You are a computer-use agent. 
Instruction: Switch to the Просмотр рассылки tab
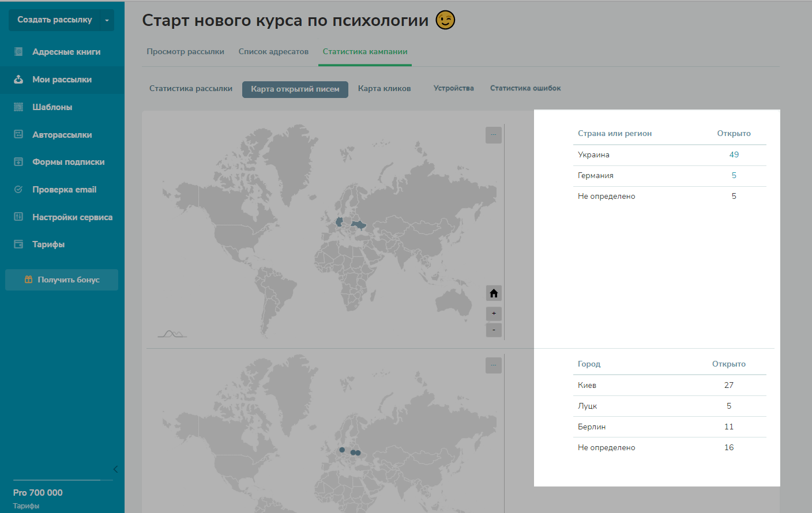[x=185, y=52]
